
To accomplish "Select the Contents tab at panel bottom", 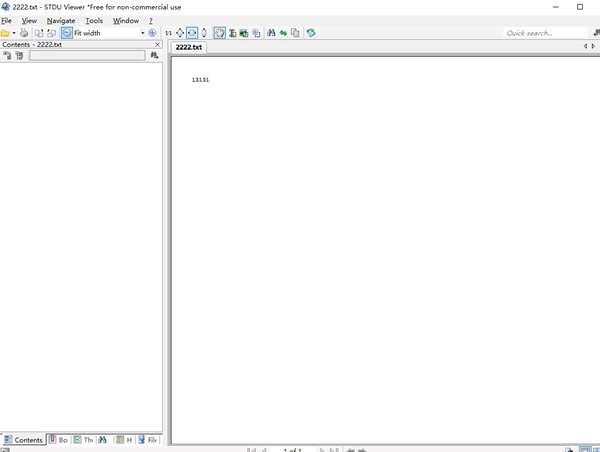I will (x=24, y=440).
